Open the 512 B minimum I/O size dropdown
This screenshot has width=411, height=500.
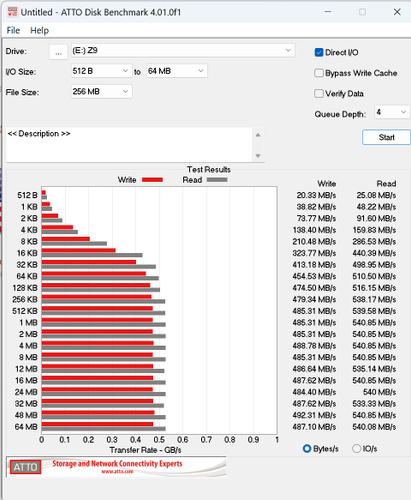tap(101, 71)
